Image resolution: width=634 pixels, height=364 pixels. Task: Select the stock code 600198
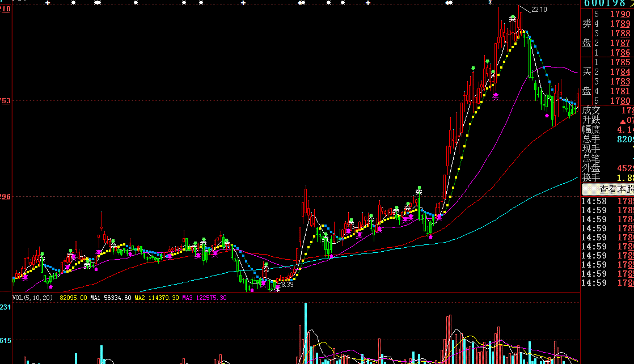[605, 3]
